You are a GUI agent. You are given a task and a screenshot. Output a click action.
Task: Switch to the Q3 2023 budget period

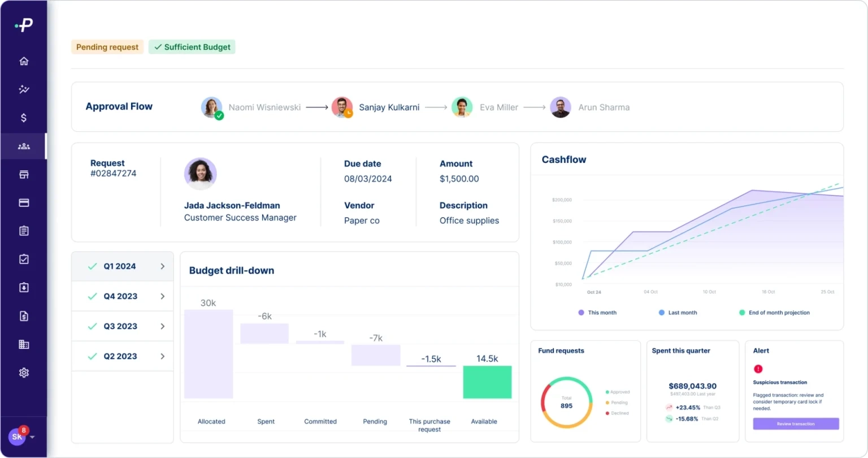120,326
